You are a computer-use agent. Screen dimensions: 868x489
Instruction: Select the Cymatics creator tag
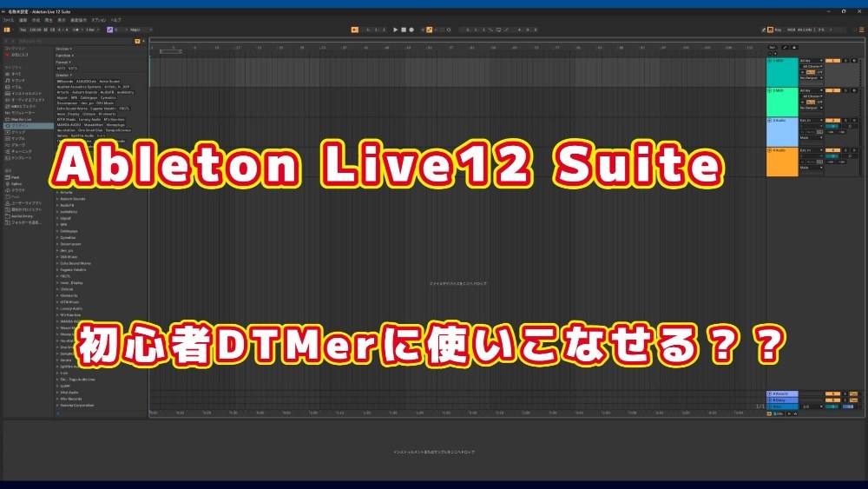[108, 97]
